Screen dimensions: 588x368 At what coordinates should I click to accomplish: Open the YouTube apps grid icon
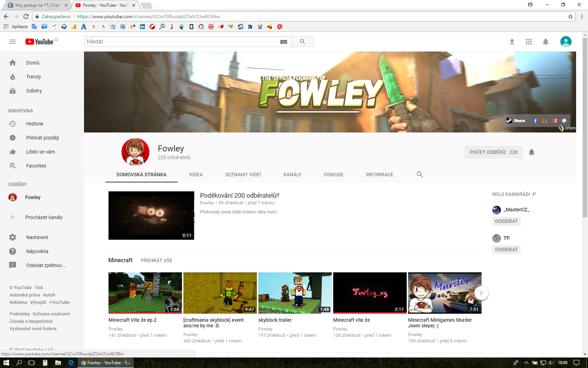pos(528,42)
